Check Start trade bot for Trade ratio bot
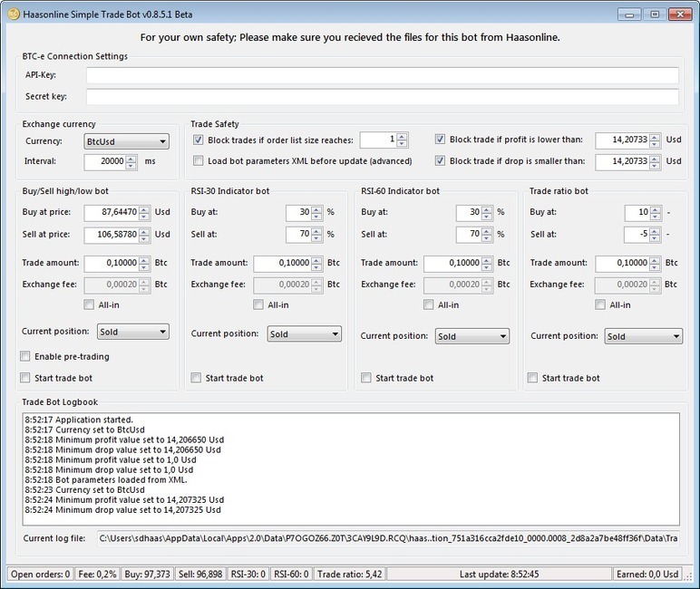Image resolution: width=700 pixels, height=589 pixels. tap(532, 378)
